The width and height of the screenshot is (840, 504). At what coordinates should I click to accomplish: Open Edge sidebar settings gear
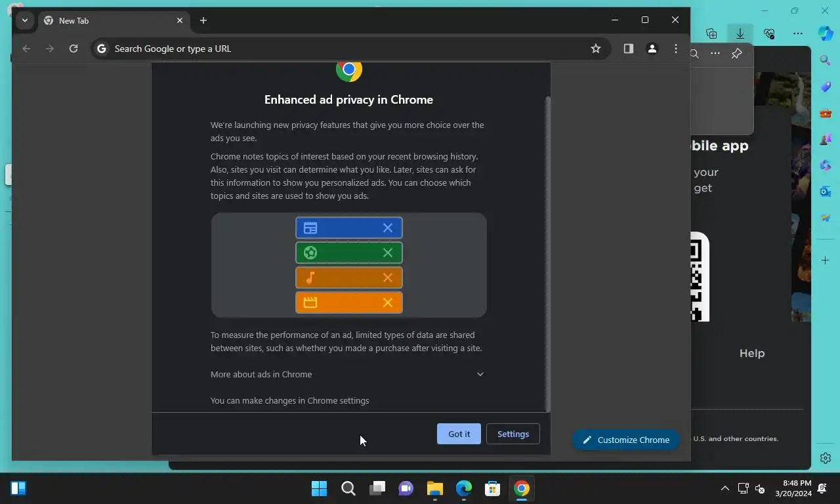tap(826, 458)
